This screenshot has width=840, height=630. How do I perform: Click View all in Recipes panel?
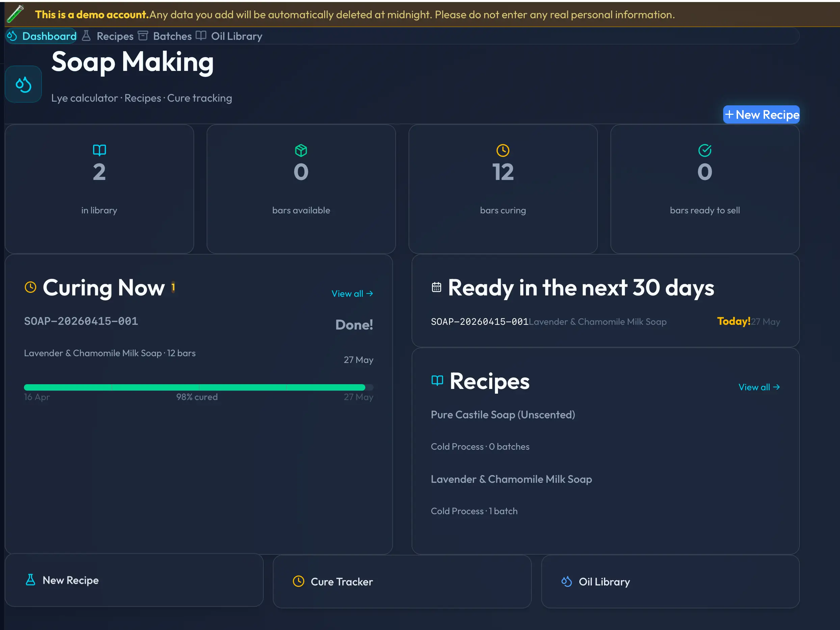click(759, 387)
